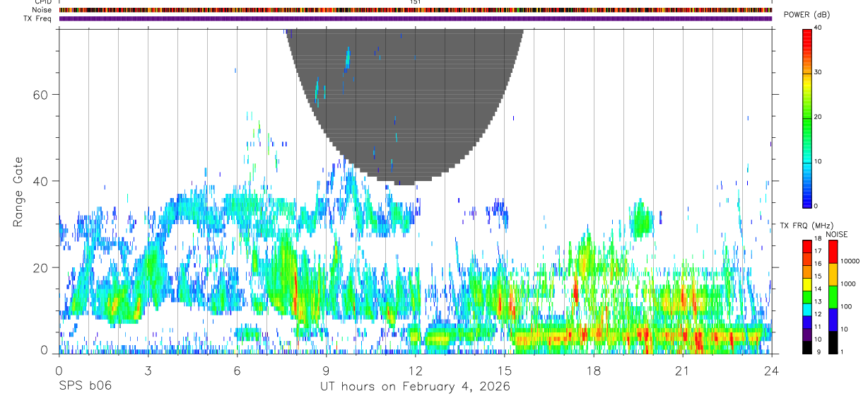Click the "6" hour tick on the x-axis
This screenshot has height=401, width=868.
pos(237,370)
